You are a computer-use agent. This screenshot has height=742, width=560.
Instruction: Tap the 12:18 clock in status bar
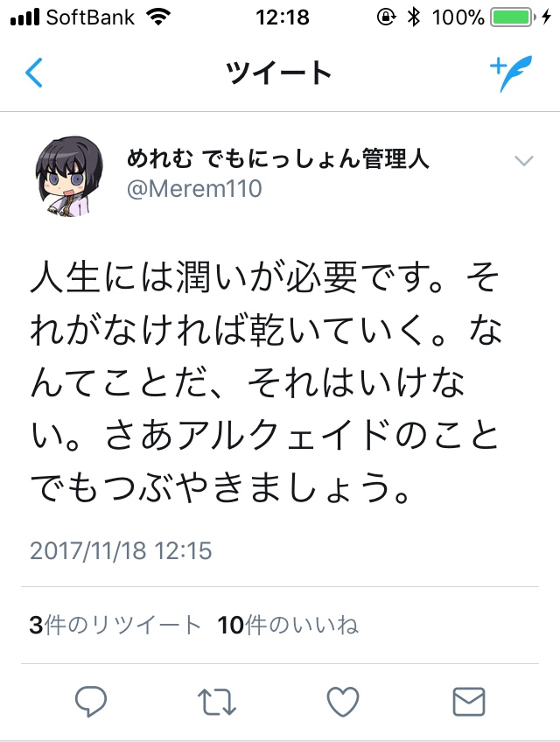tap(283, 17)
